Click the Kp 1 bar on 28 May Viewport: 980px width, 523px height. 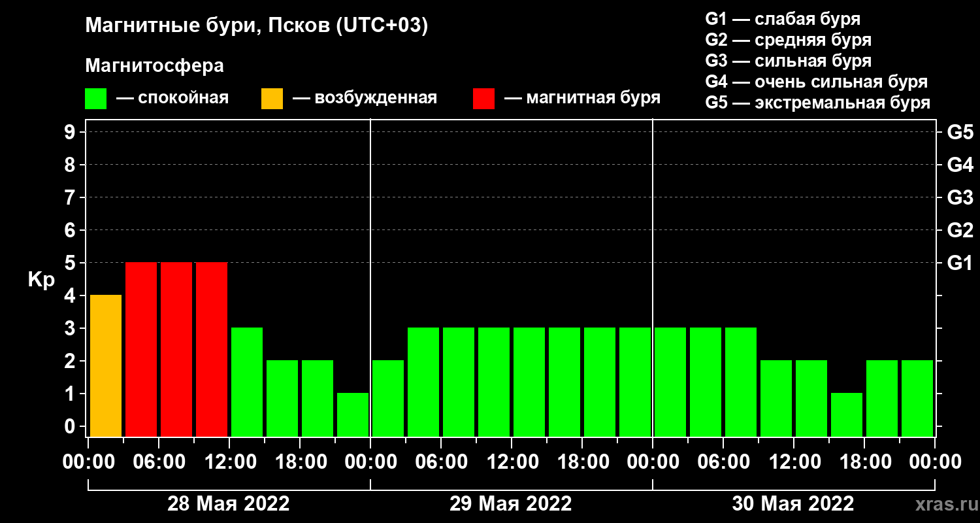tap(353, 414)
